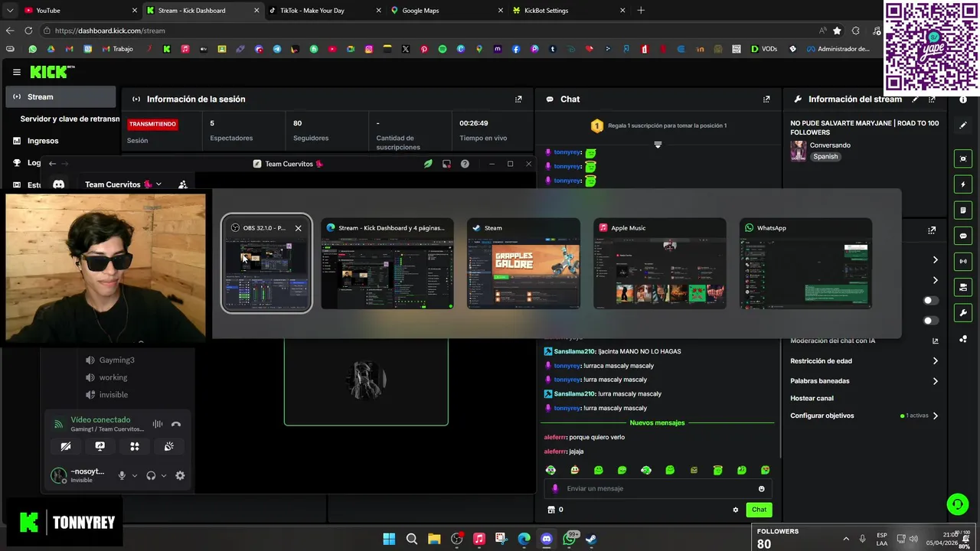980x551 pixels.
Task: Reload the Kick dashboard page
Action: click(28, 31)
